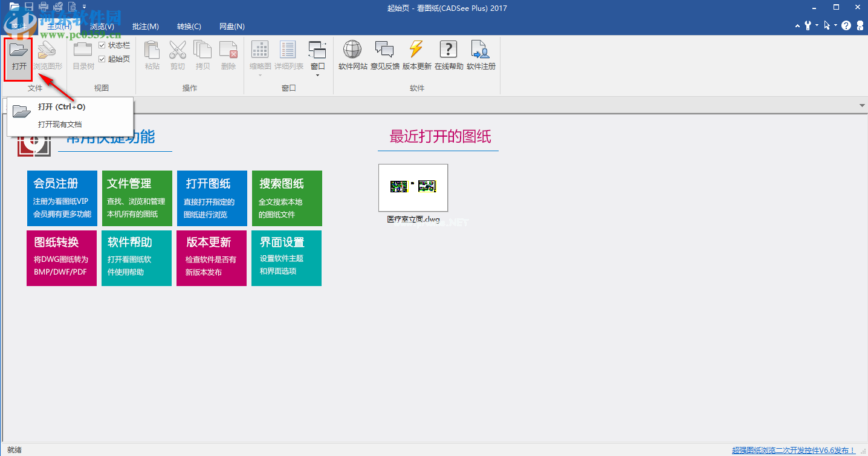Click the round question mark help icon
868x456 pixels.
click(846, 26)
